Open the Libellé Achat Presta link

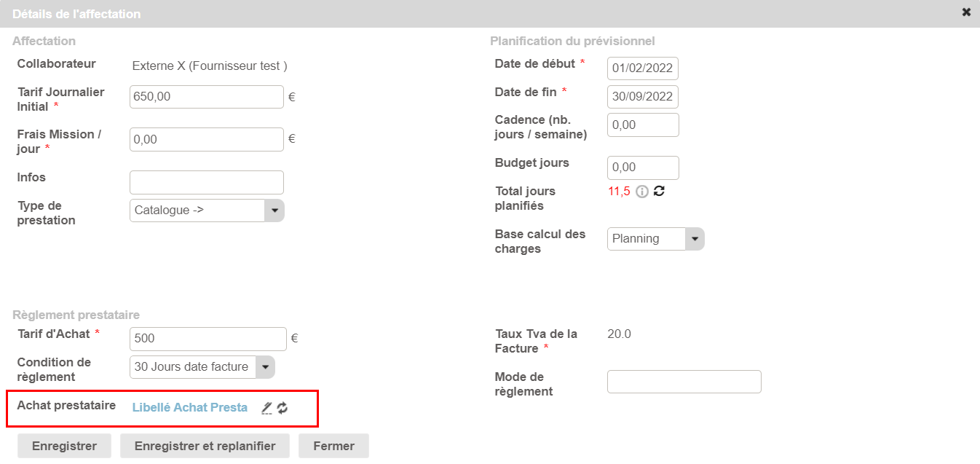[x=189, y=408]
